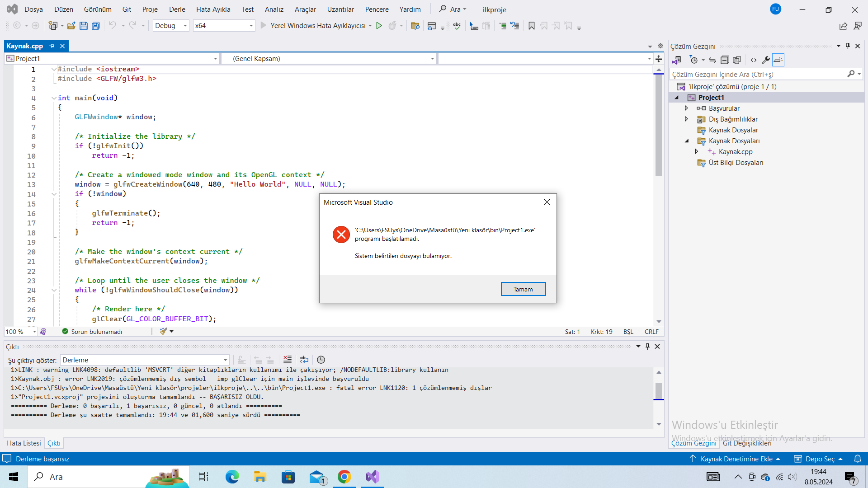
Task: Click the Open File folder icon
Action: [71, 26]
